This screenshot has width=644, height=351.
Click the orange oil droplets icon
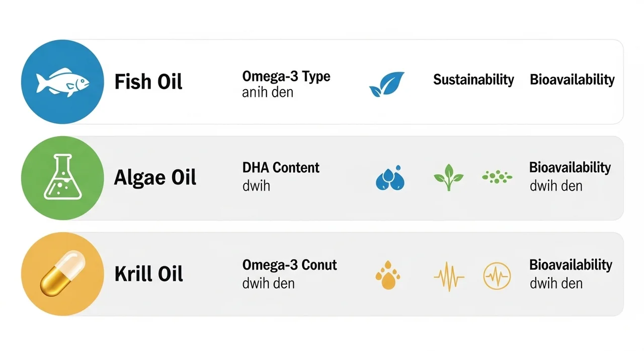click(386, 275)
